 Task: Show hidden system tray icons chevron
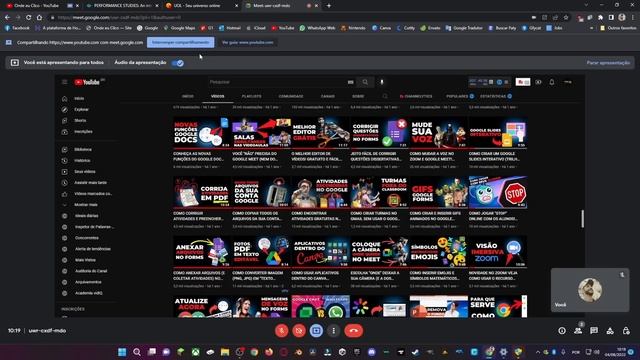pyautogui.click(x=538, y=352)
